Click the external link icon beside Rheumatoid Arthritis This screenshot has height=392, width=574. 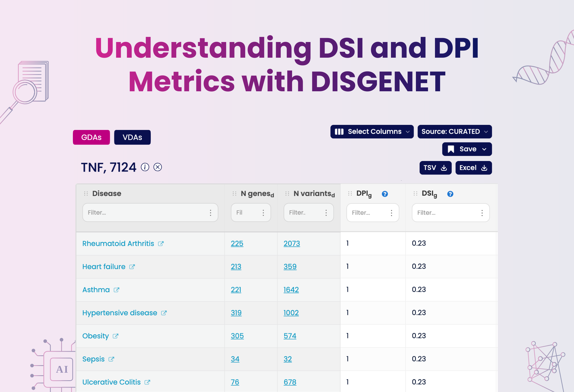click(161, 244)
